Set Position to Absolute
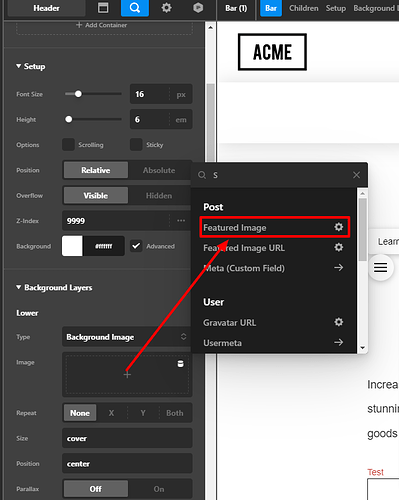Viewport: 399px width, 500px height. click(x=159, y=170)
